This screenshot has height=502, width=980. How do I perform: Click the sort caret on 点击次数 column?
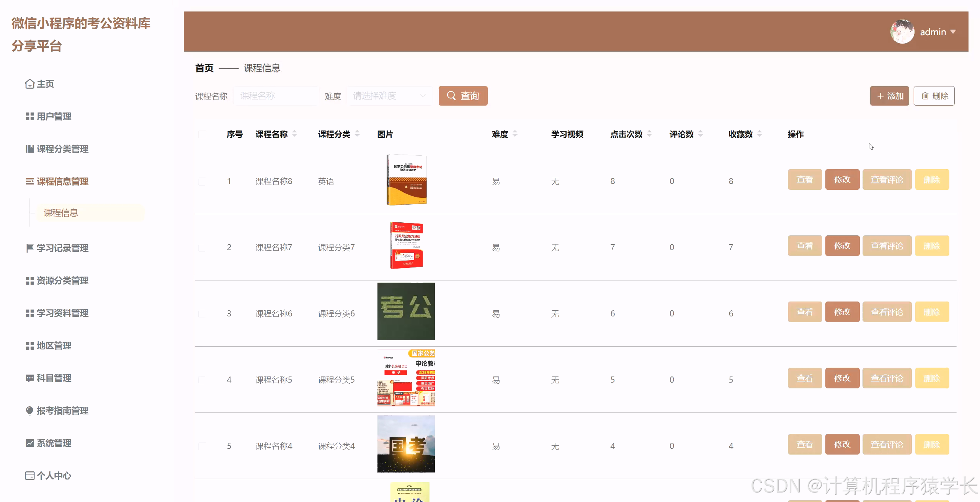click(x=649, y=134)
